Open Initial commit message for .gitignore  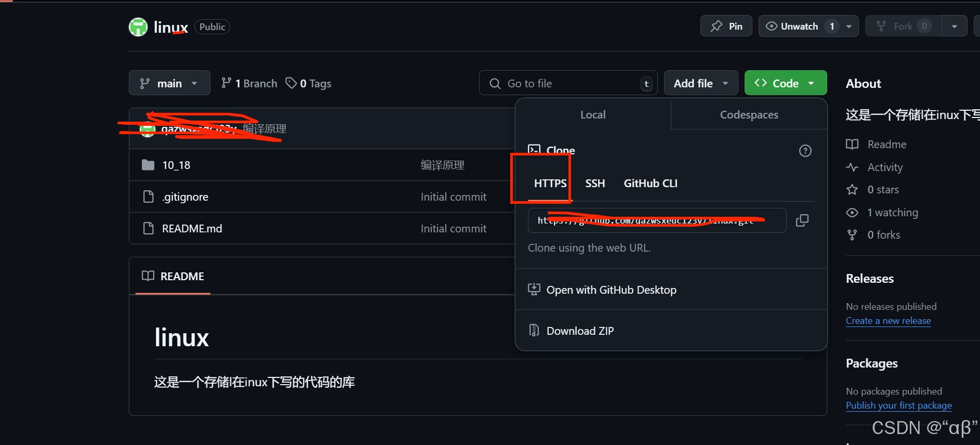pyautogui.click(x=453, y=197)
